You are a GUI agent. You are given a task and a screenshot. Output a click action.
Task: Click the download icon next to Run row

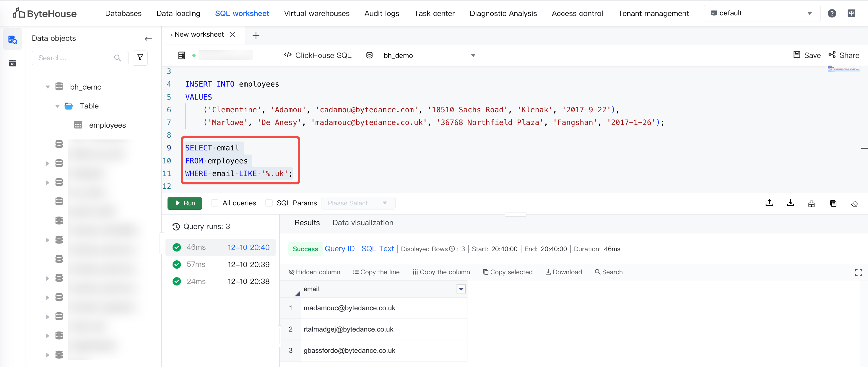tap(791, 203)
